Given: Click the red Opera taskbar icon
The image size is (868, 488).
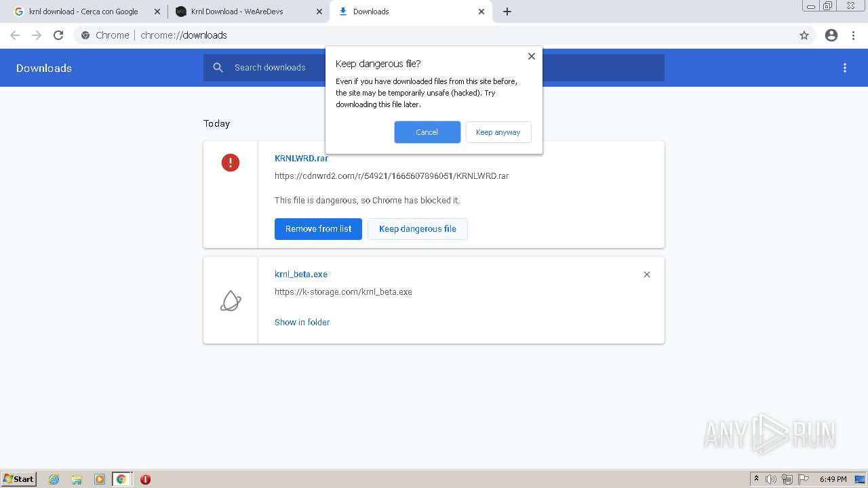Looking at the screenshot, I should click(x=145, y=479).
